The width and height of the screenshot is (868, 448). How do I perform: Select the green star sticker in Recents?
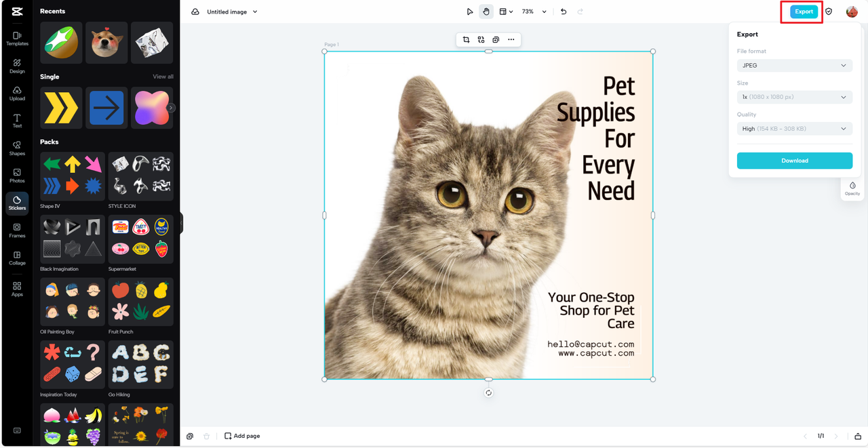[x=61, y=43]
